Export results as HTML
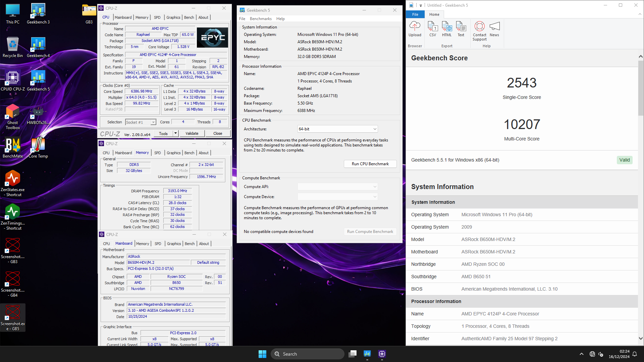 click(x=447, y=29)
